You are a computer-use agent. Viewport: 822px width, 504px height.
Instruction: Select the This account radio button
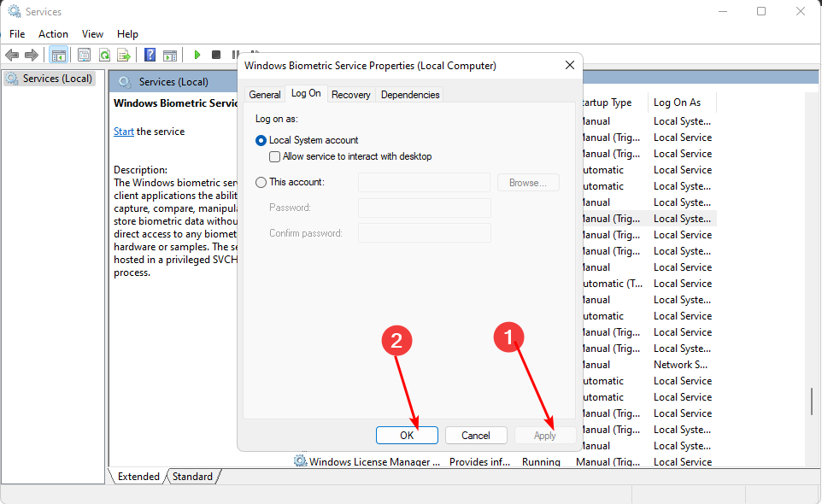click(x=261, y=182)
